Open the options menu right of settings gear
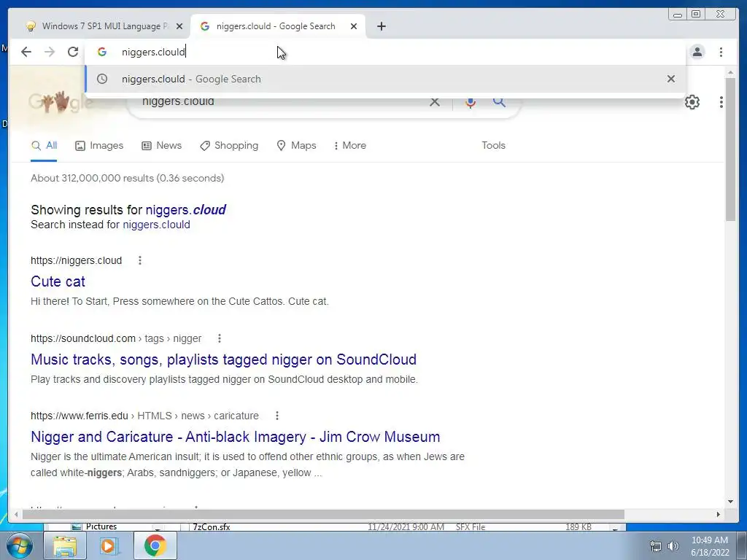The image size is (747, 560). [x=721, y=102]
